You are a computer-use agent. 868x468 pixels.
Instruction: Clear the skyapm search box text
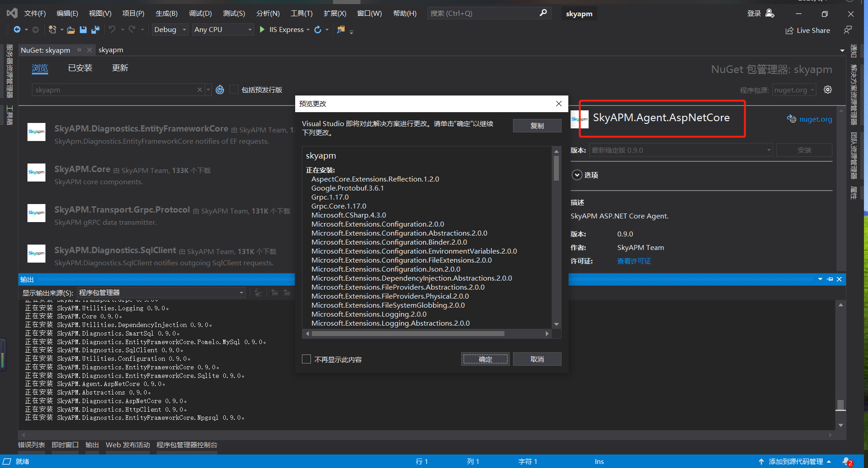199,90
